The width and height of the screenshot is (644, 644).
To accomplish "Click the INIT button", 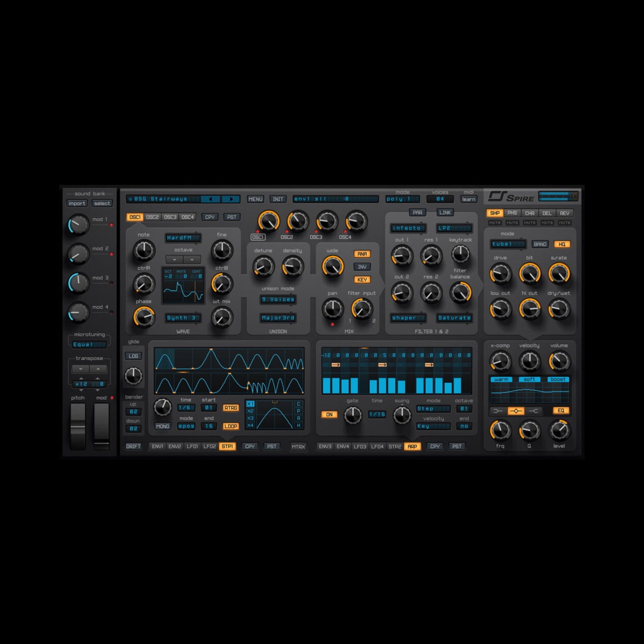I will (278, 199).
